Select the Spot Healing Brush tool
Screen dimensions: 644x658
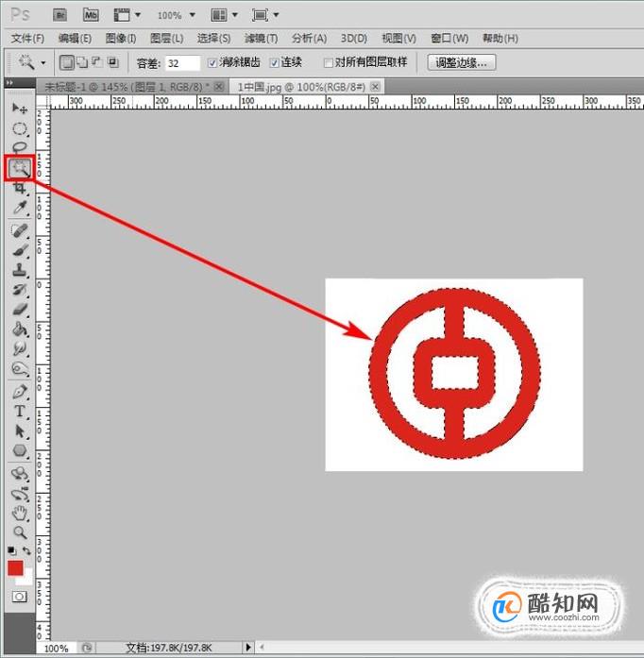[19, 230]
